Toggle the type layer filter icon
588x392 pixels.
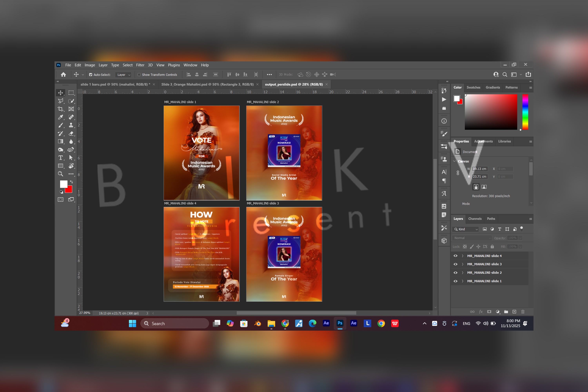[499, 229]
